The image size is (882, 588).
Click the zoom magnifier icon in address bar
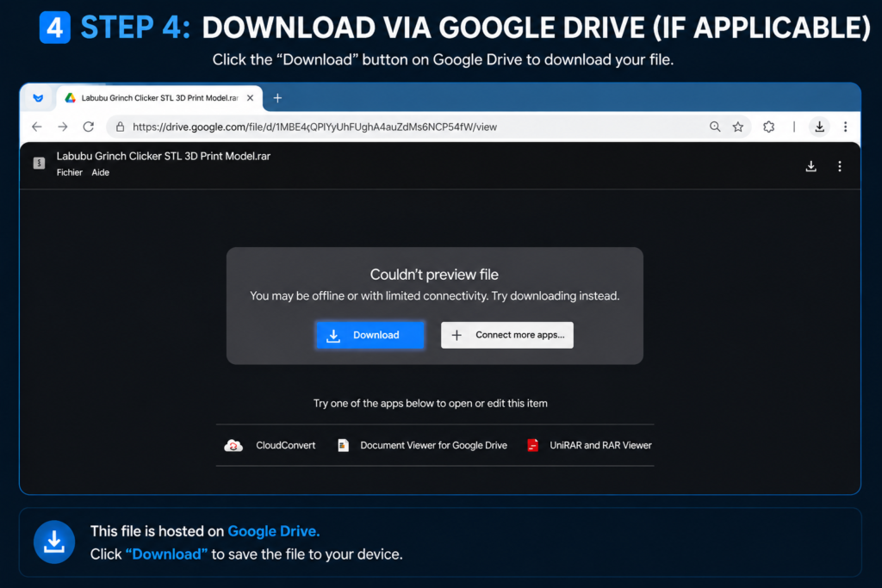715,127
